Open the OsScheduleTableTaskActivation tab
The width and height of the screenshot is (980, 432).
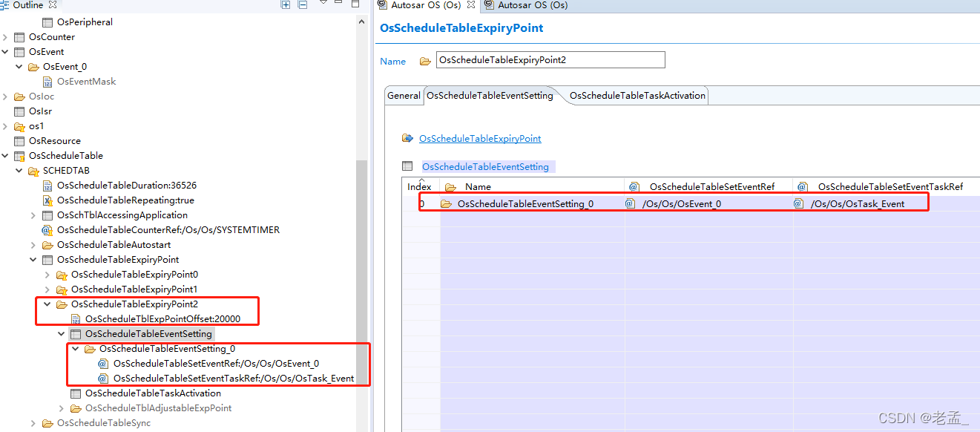pos(637,96)
